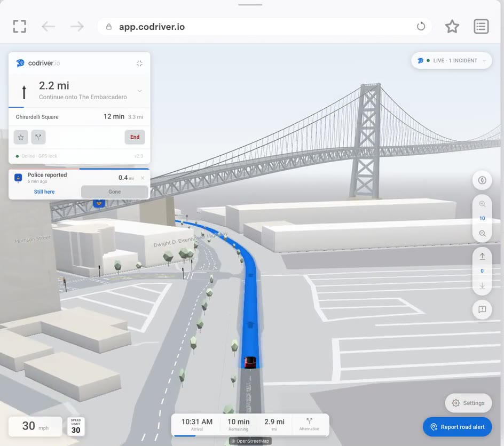504x446 pixels.
Task: Go back with the browser back arrow
Action: [48, 26]
